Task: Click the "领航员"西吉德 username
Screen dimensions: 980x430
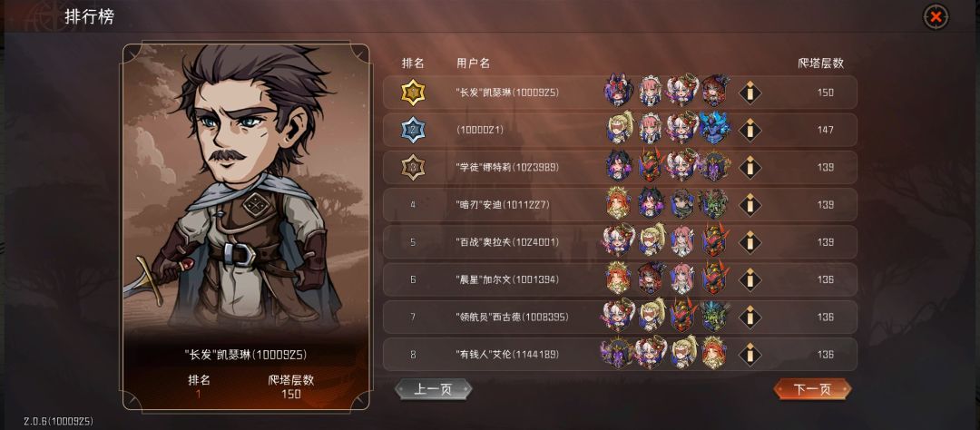Action: click(512, 317)
